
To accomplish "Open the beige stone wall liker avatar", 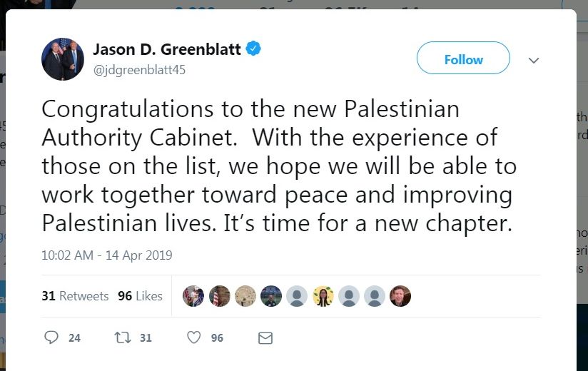I will point(245,296).
